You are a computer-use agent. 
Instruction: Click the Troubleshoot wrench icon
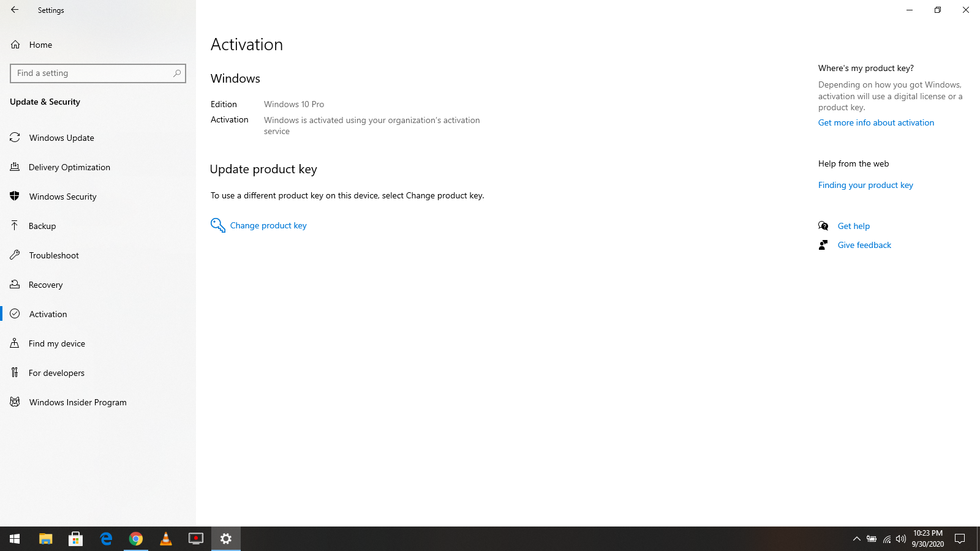pos(15,255)
